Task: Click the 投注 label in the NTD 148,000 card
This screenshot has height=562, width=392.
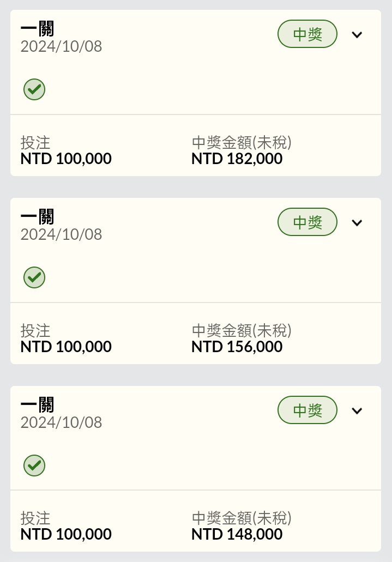Action: (35, 518)
